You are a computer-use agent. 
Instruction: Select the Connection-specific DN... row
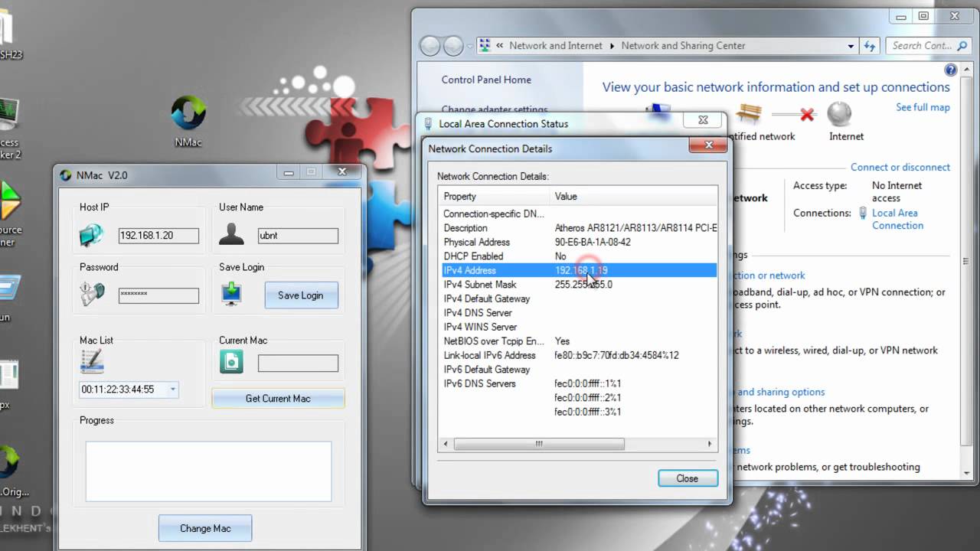pyautogui.click(x=579, y=214)
